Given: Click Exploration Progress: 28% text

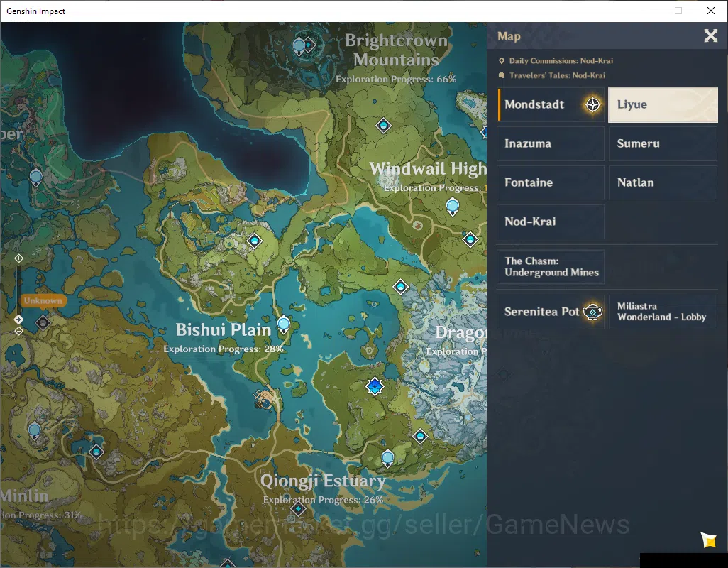Looking at the screenshot, I should pyautogui.click(x=224, y=349).
